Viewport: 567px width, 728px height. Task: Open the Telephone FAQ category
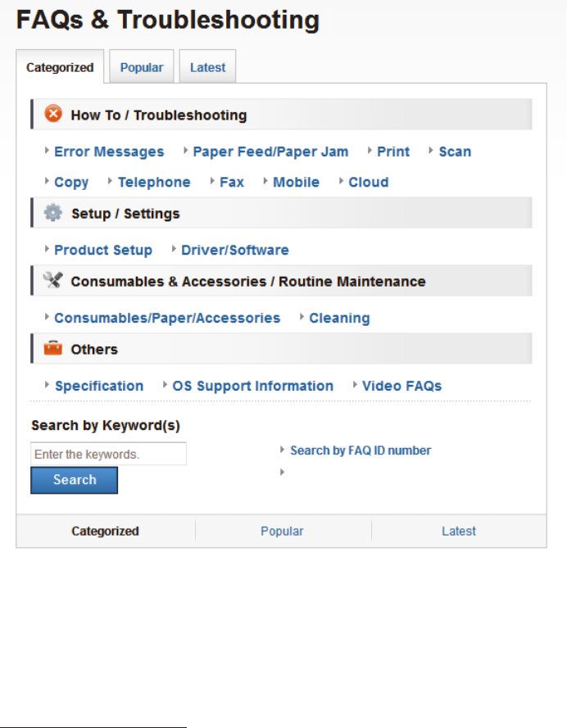coord(154,182)
